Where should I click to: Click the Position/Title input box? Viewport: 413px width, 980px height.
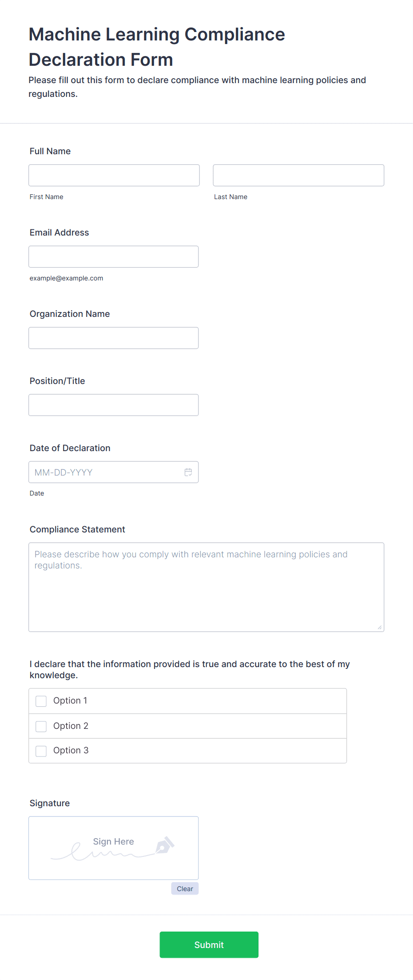click(114, 405)
